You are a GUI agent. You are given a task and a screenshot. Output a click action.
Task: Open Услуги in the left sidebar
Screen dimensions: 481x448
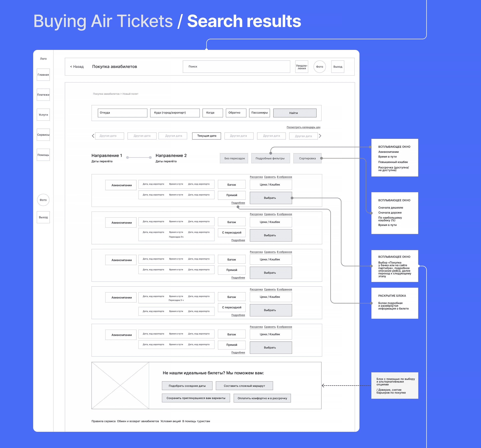coord(43,115)
